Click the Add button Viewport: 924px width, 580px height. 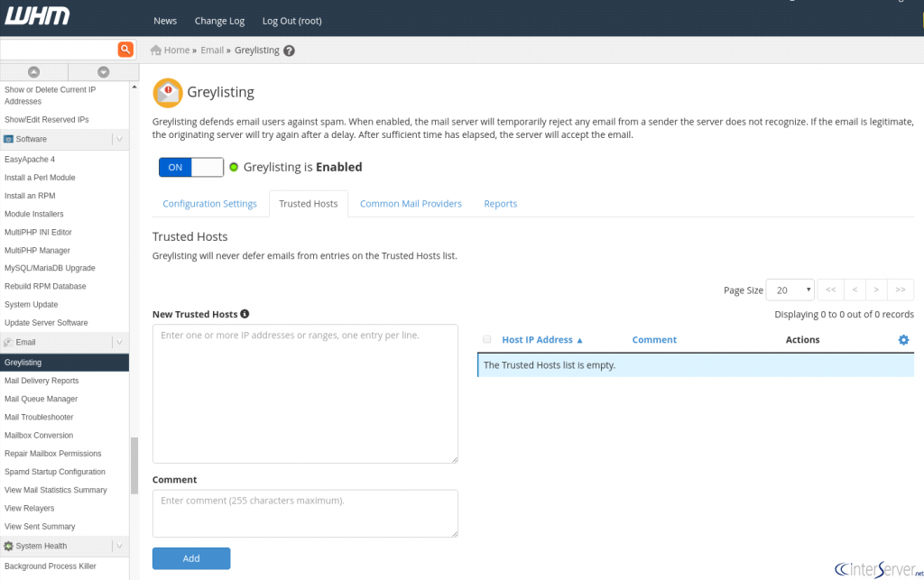[x=191, y=558]
